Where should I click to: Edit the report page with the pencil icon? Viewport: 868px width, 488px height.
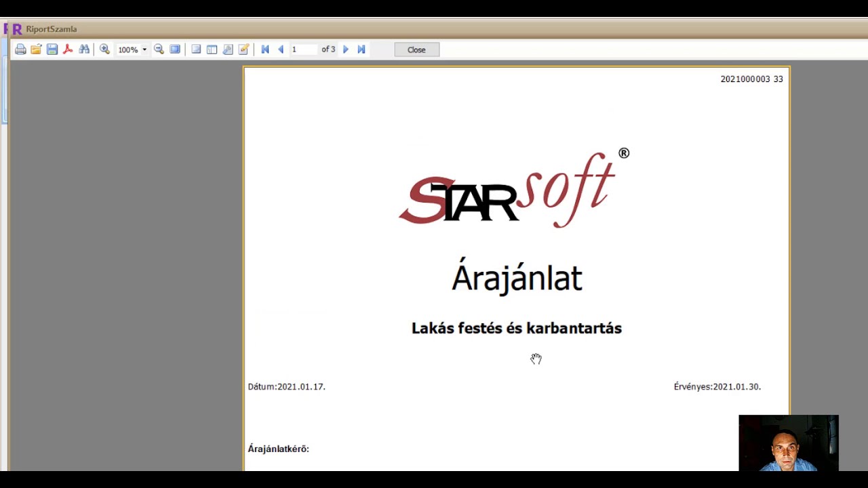tap(243, 49)
